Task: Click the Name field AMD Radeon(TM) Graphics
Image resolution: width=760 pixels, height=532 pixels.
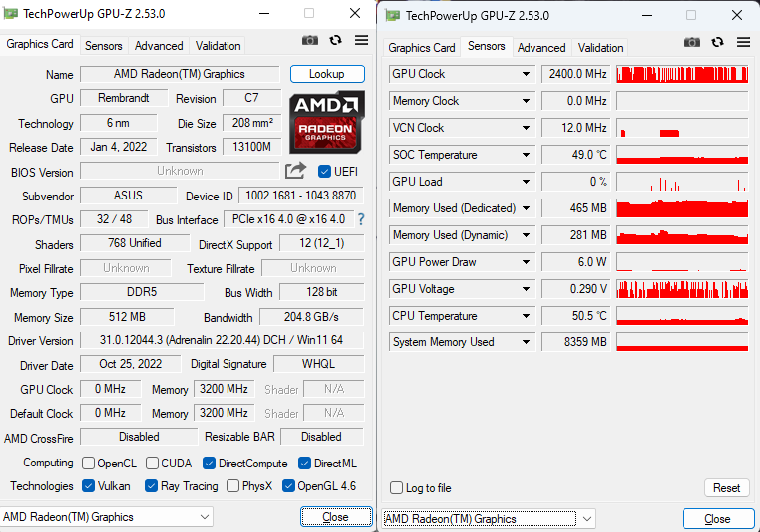Action: tap(180, 74)
